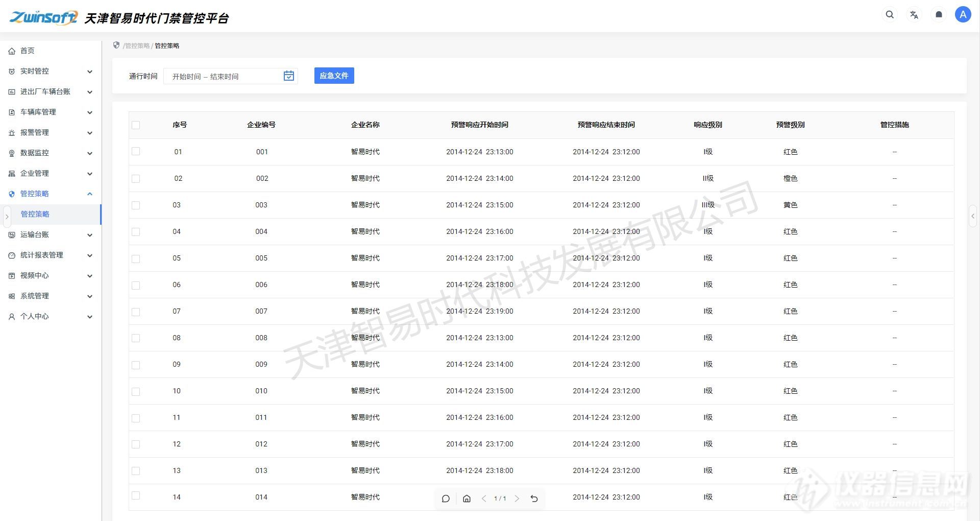Check the row 07 checkbox
The image size is (980, 521).
point(136,312)
